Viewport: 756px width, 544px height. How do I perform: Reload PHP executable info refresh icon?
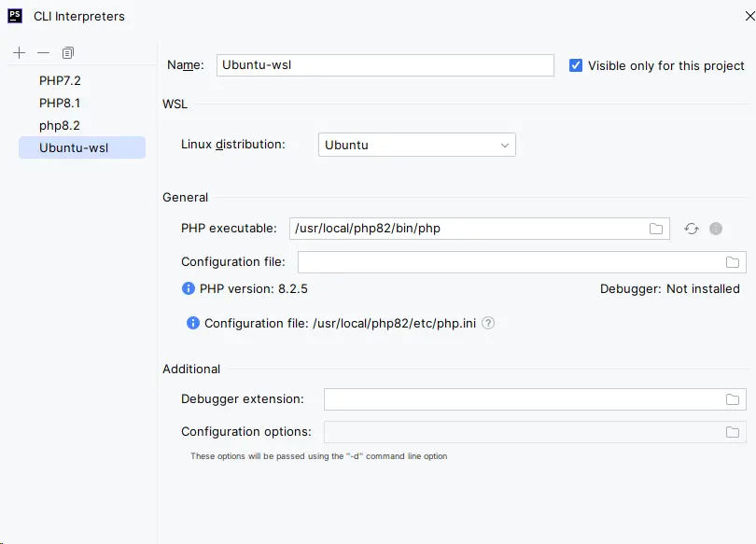pos(692,229)
